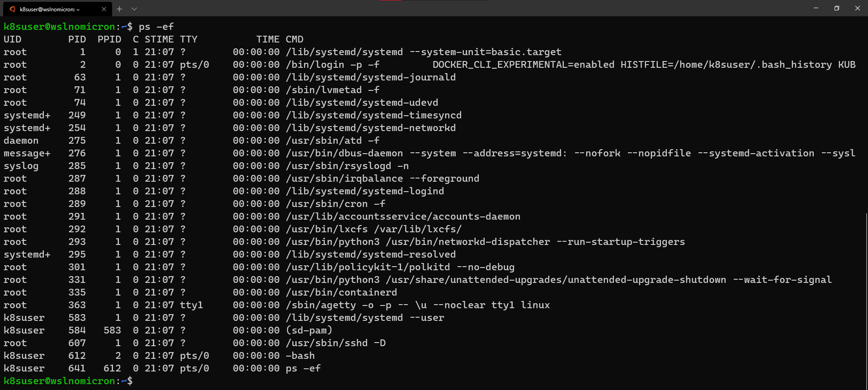Open the new tab dropdown chevron
This screenshot has height=390, width=868.
tap(134, 9)
